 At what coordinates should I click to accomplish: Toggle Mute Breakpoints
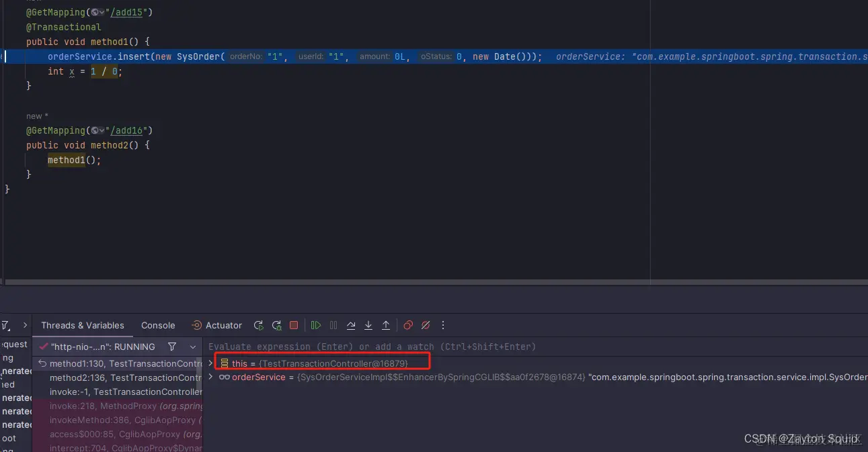point(426,325)
